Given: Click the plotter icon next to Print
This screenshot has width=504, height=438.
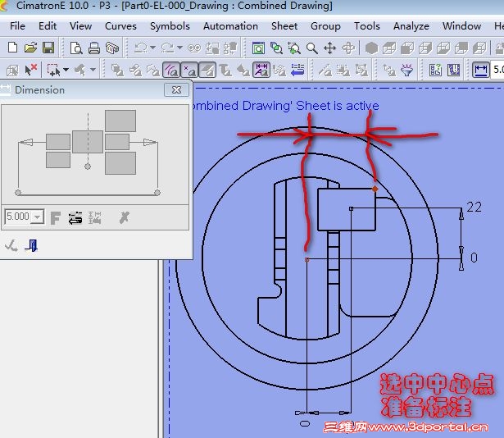Looking at the screenshot, I should pyautogui.click(x=112, y=48).
